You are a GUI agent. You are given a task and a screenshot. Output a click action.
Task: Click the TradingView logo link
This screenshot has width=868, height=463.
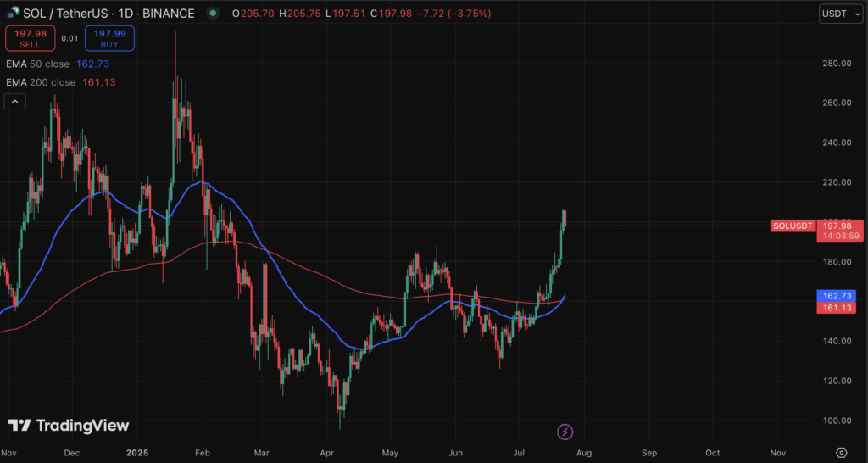coord(69,426)
